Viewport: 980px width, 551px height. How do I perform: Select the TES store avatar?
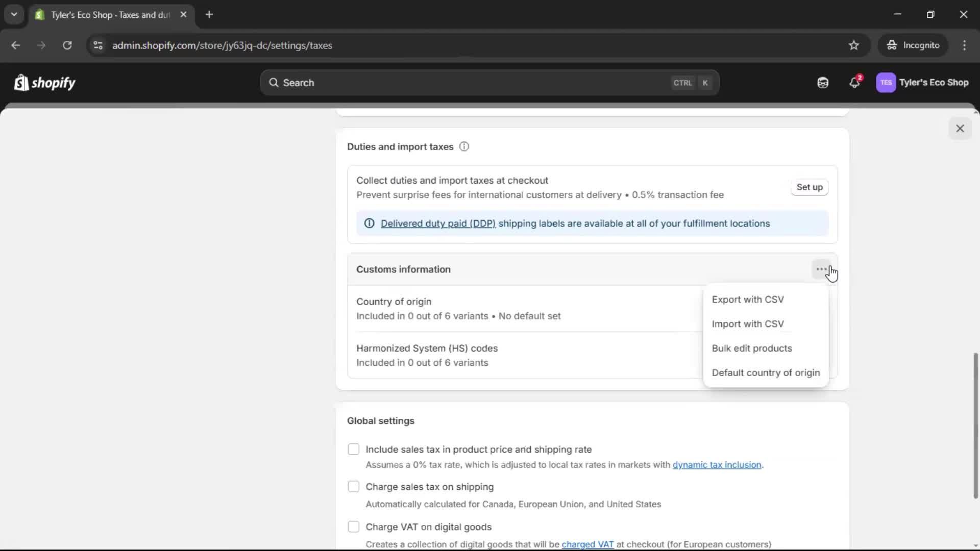click(x=886, y=83)
